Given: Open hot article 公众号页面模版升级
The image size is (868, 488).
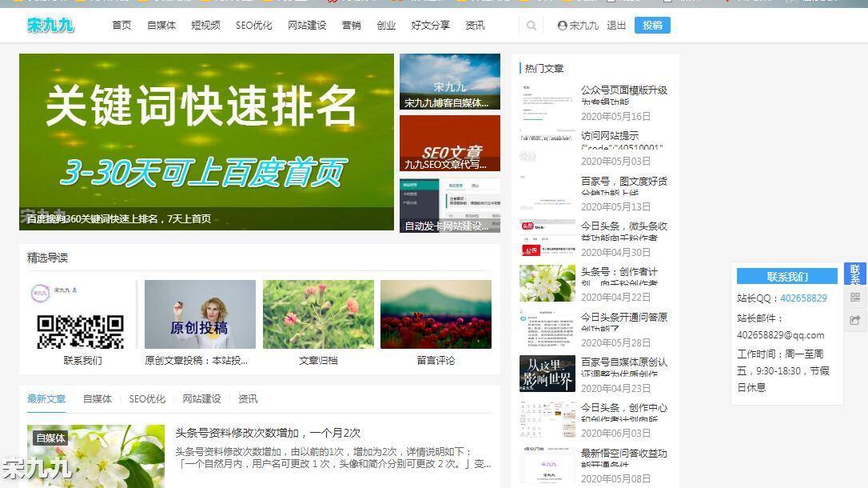Looking at the screenshot, I should tap(624, 95).
